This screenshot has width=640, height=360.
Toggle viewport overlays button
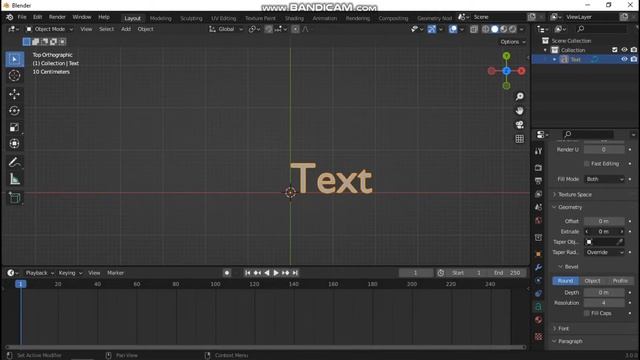453,29
